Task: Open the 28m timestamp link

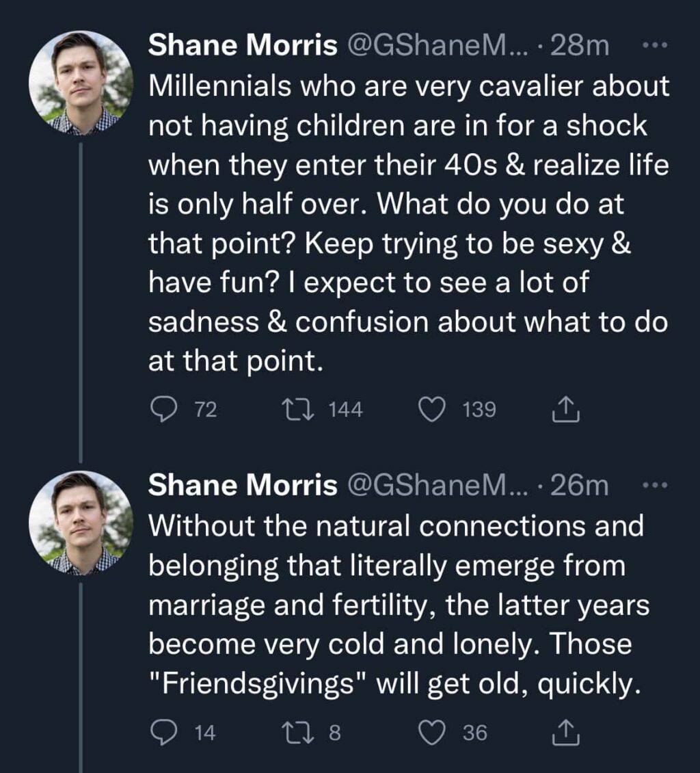Action: click(580, 45)
